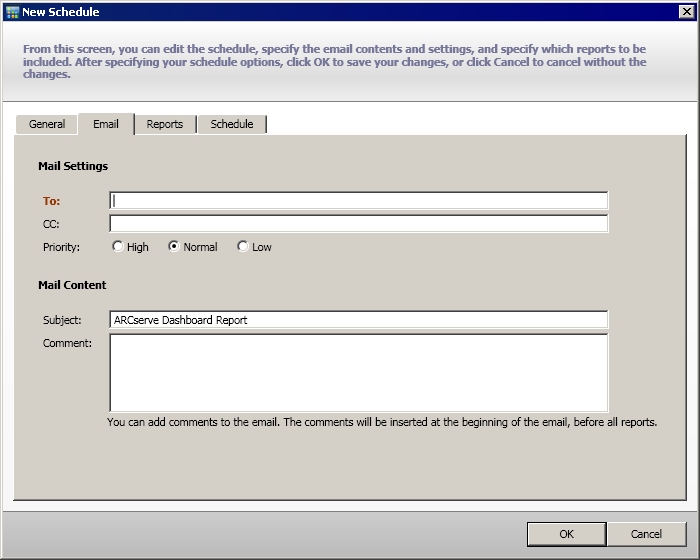Focus the To: recipient field
Viewport: 700px width, 560px height.
[x=358, y=201]
